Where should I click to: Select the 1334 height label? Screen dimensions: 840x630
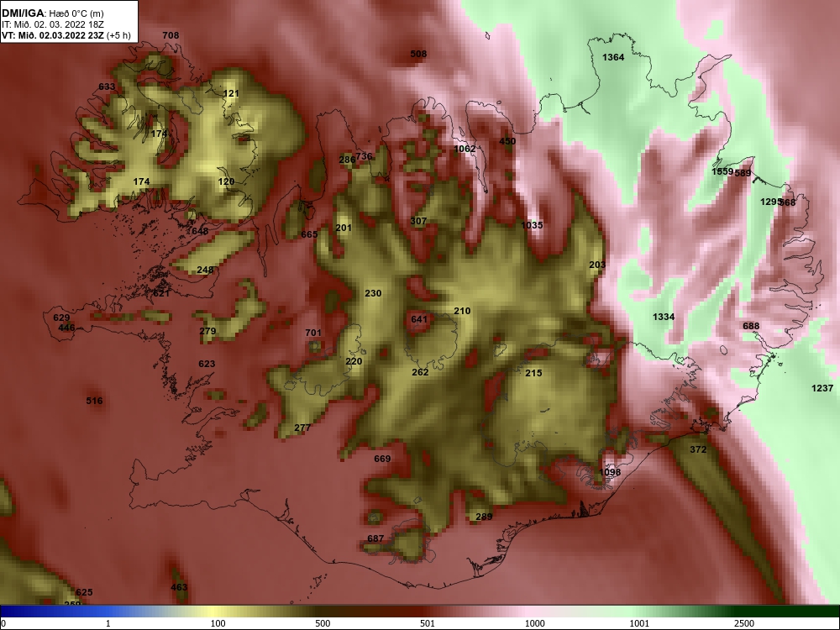[x=664, y=317]
